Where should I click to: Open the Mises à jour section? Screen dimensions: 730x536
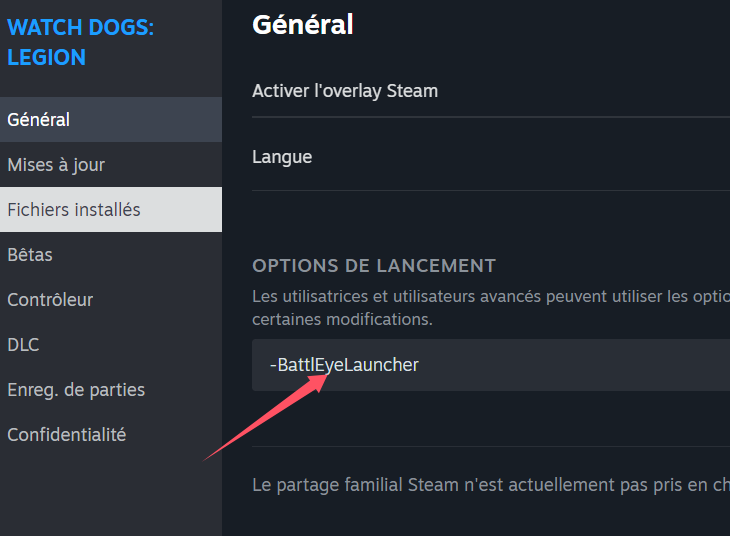[x=111, y=164]
